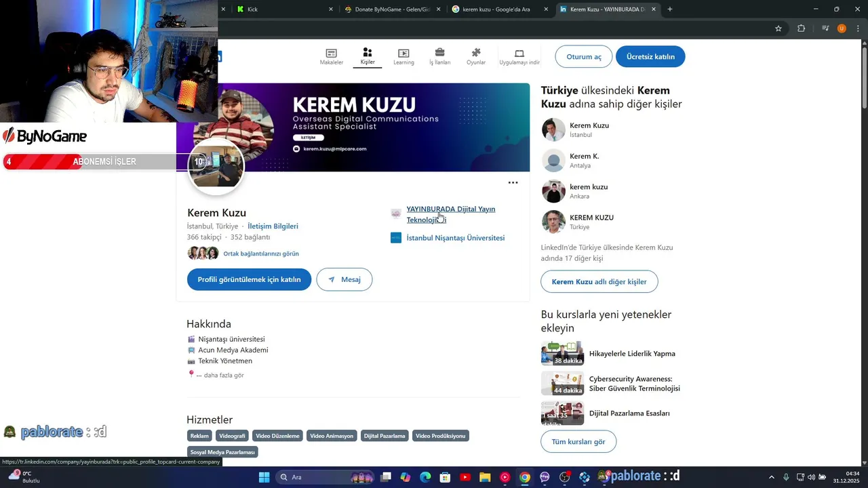The image size is (868, 488).
Task: Click 'Kerem Kuzu adlı diğer kişiler' button
Action: coord(599,281)
